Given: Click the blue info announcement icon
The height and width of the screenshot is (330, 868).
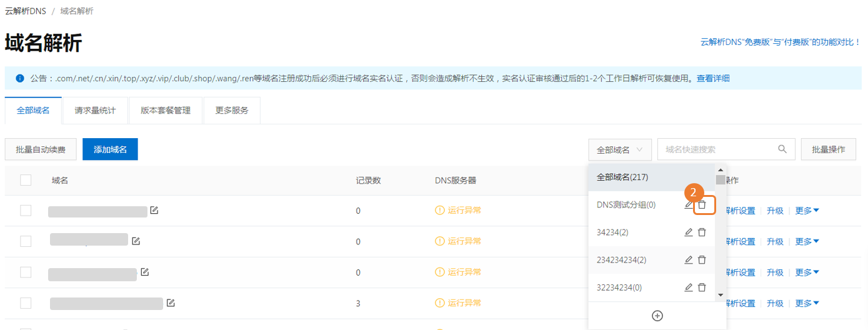Looking at the screenshot, I should [20, 78].
